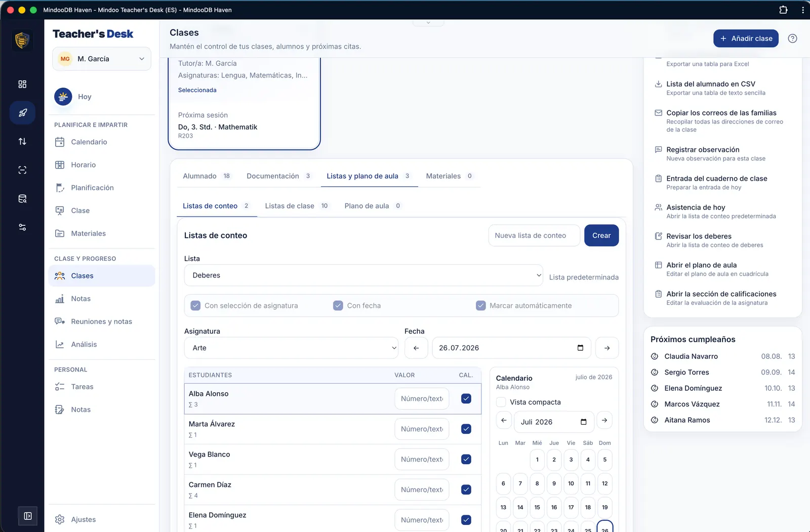Click the Añadir clase button
The width and height of the screenshot is (810, 532).
coord(746,38)
